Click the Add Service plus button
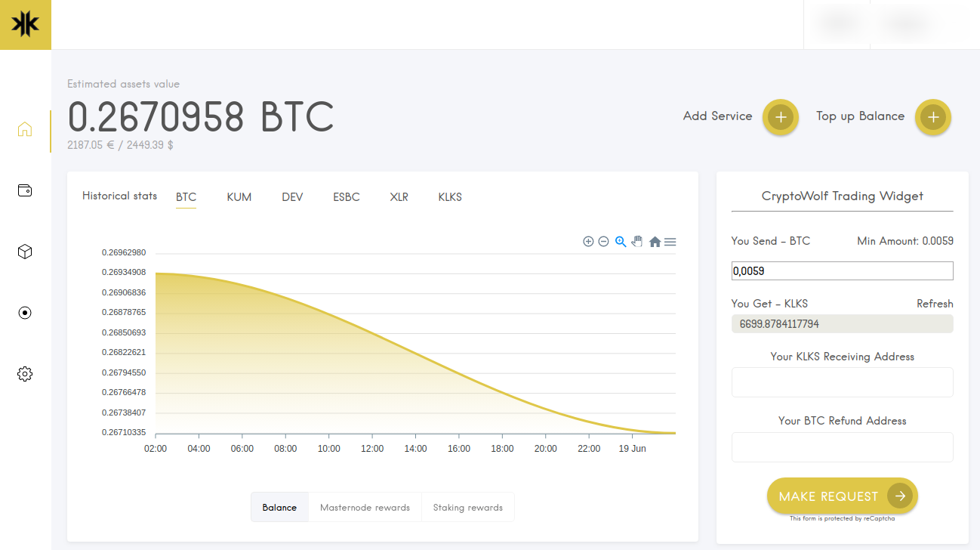The height and width of the screenshot is (550, 980). pyautogui.click(x=781, y=117)
